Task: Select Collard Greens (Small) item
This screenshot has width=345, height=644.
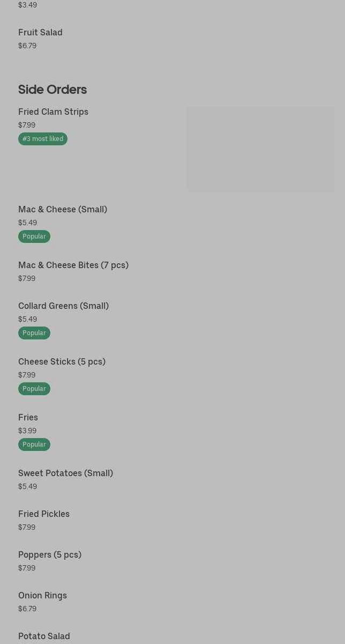Action: (63, 306)
